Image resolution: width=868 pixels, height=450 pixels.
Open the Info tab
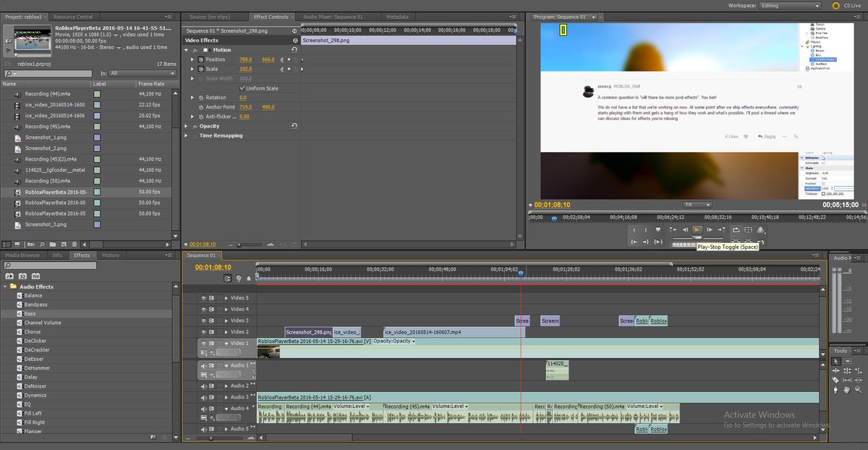pyautogui.click(x=57, y=255)
